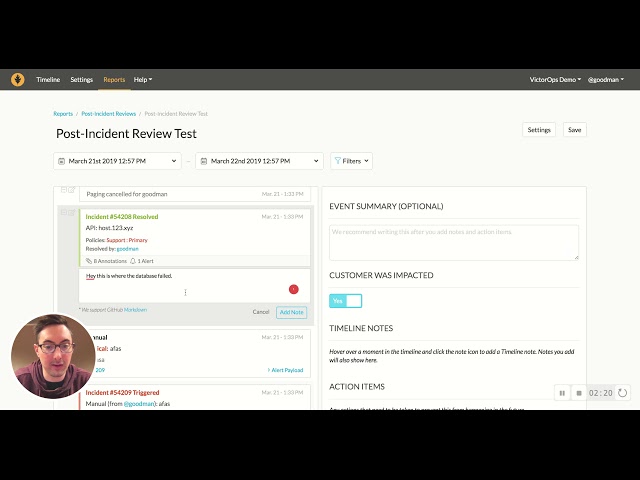Viewport: 640px width, 480px height.
Task: Go to Reports breadcrumb link
Action: (x=63, y=114)
